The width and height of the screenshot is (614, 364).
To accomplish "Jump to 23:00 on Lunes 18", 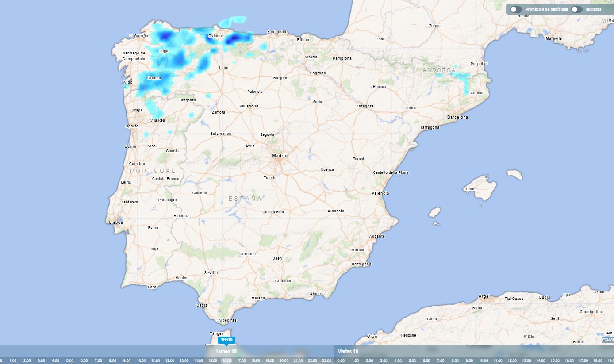I will [326, 360].
